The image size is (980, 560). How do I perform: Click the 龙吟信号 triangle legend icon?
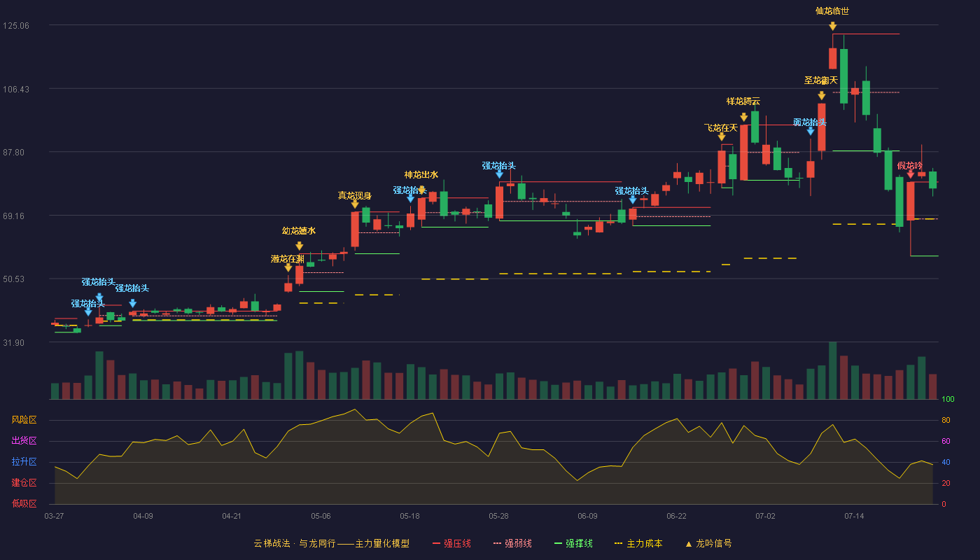pos(689,543)
